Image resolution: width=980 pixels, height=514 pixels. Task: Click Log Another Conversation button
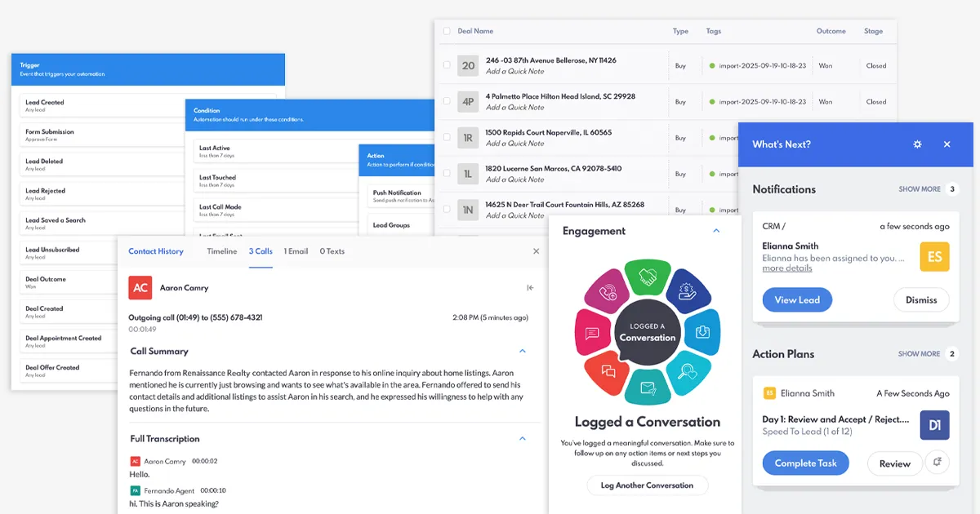point(647,485)
